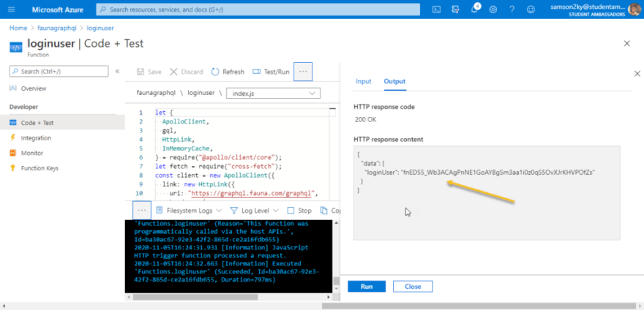Focus the Azure global search box

coord(258,10)
